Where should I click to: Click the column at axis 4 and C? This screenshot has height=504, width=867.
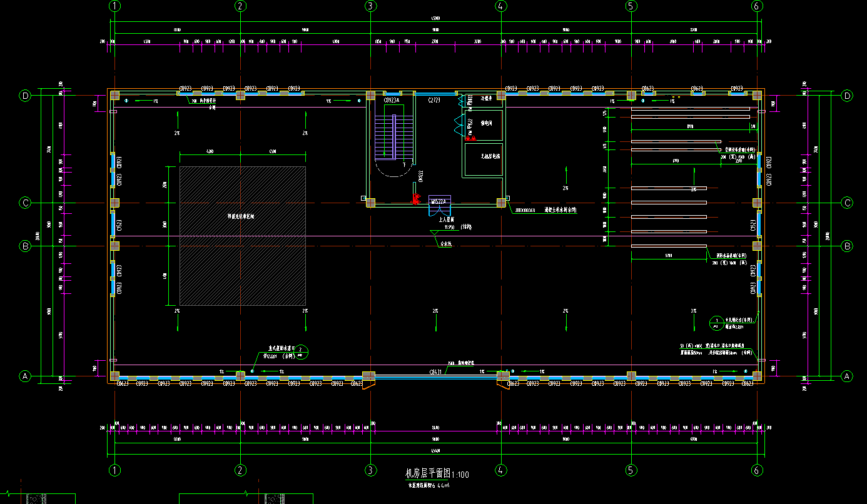[x=501, y=203]
